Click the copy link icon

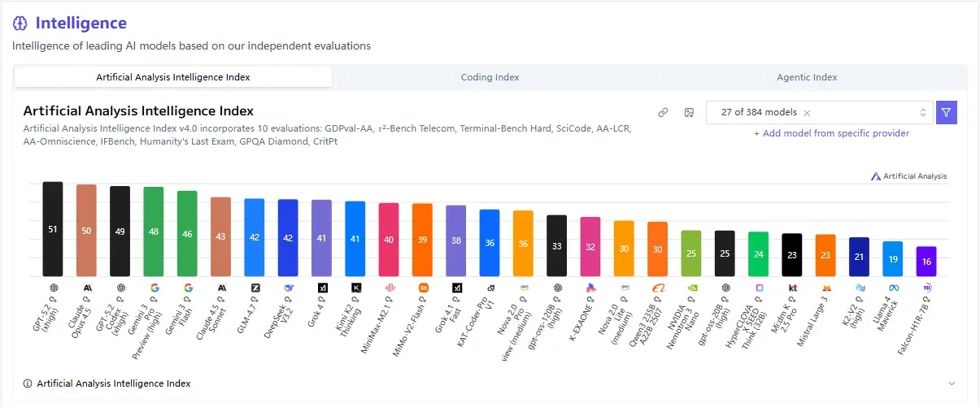click(x=663, y=113)
